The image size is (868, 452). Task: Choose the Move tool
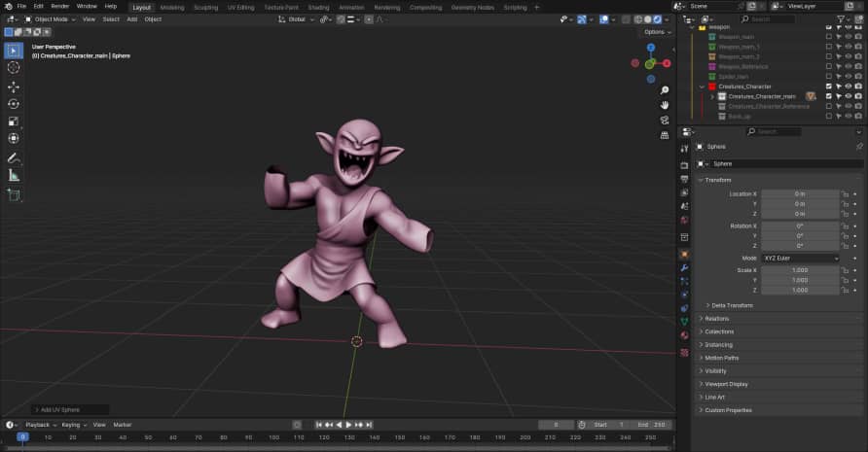pyautogui.click(x=14, y=87)
